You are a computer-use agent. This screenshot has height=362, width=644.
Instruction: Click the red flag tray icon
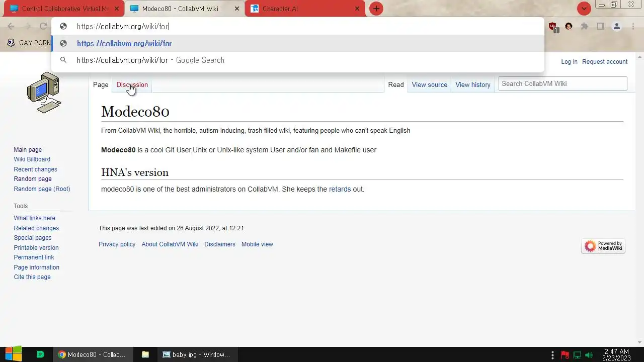(x=565, y=355)
